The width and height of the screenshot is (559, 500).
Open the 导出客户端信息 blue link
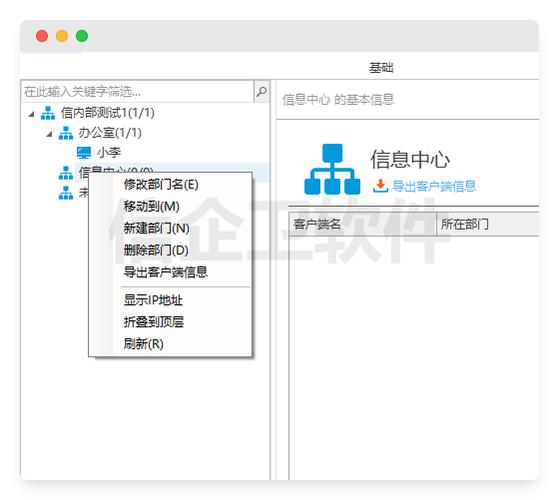[x=434, y=186]
